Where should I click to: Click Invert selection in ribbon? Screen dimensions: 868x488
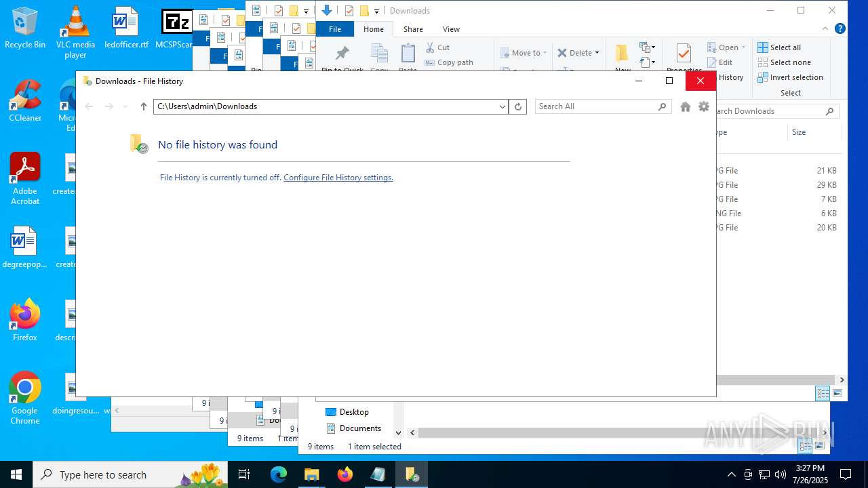tap(790, 77)
